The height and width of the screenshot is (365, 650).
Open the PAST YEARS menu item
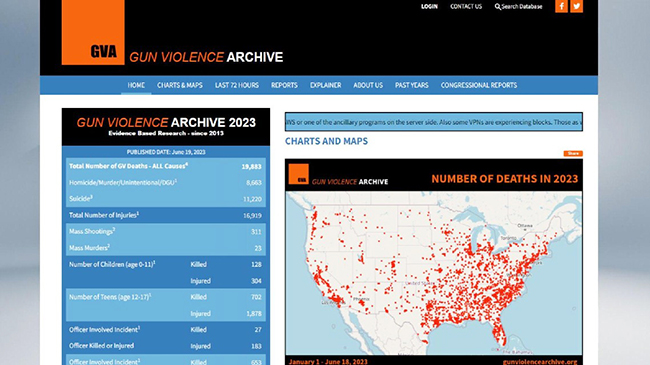(412, 85)
